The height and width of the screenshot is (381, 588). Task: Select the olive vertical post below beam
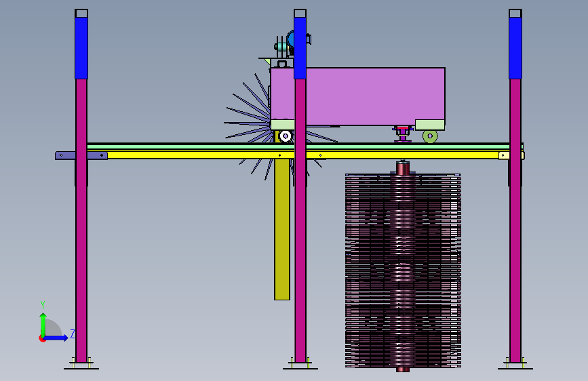[x=282, y=230]
